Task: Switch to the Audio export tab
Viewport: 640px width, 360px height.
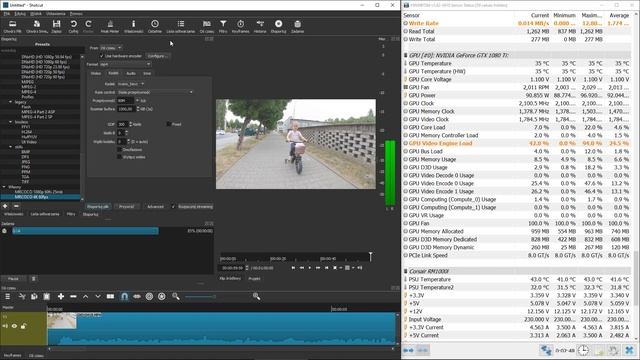Action: pos(131,73)
